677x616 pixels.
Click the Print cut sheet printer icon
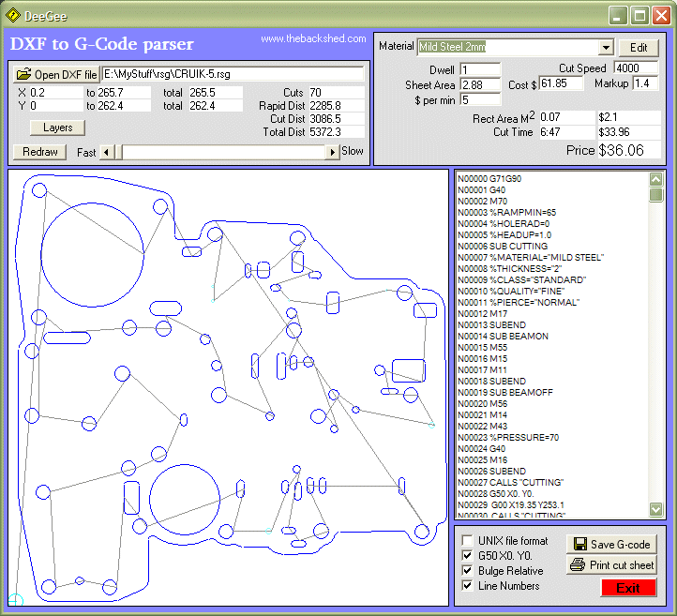(577, 564)
